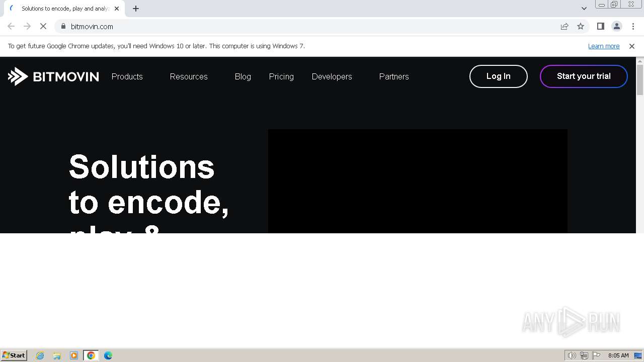644x362 pixels.
Task: Open the volume speaker tray icon
Action: point(572,355)
